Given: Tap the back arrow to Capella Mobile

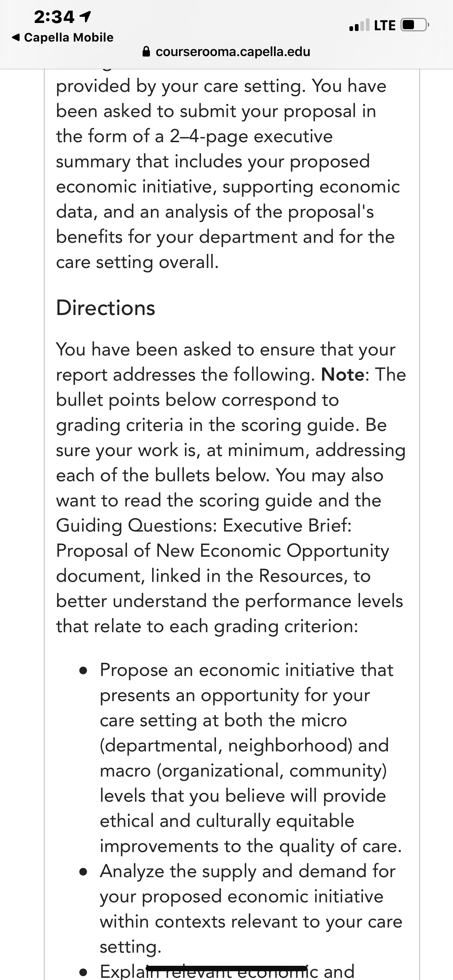Looking at the screenshot, I should (16, 37).
